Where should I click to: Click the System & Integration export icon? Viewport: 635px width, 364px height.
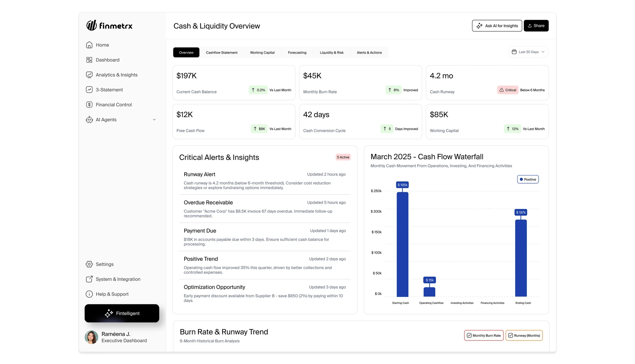89,279
